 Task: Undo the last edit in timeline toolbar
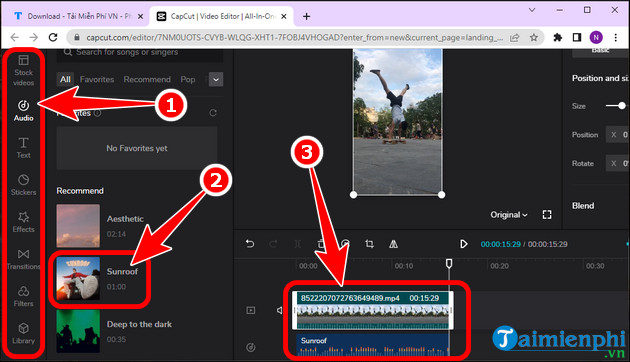(250, 244)
